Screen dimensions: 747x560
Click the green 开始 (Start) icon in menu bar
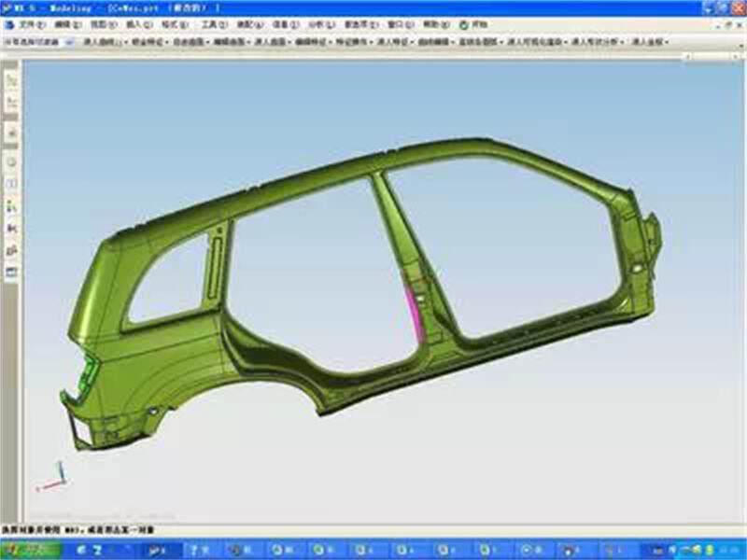[464, 25]
